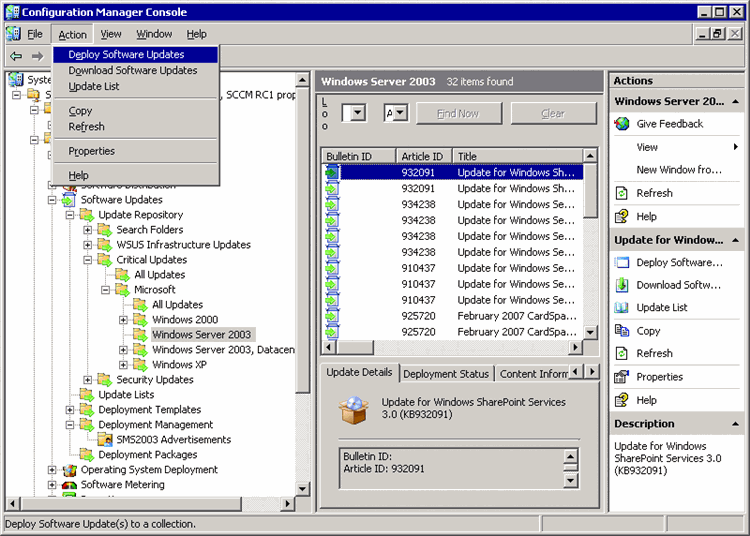Viewport: 750px width, 536px height.
Task: Click the update icon on the first 925720 row
Action: point(331,316)
